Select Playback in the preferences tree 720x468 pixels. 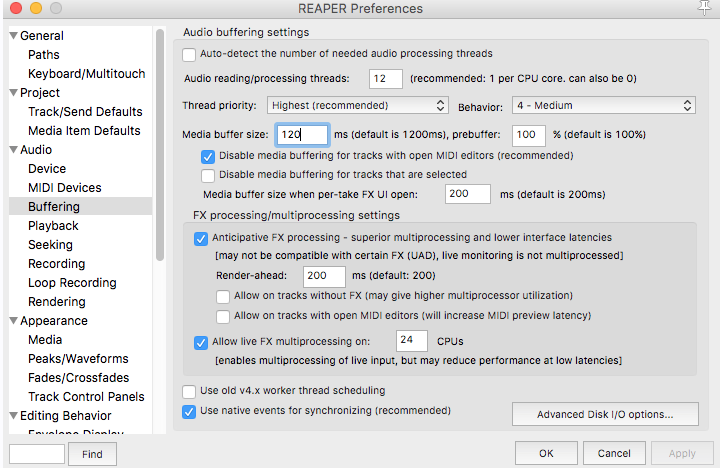coord(53,226)
